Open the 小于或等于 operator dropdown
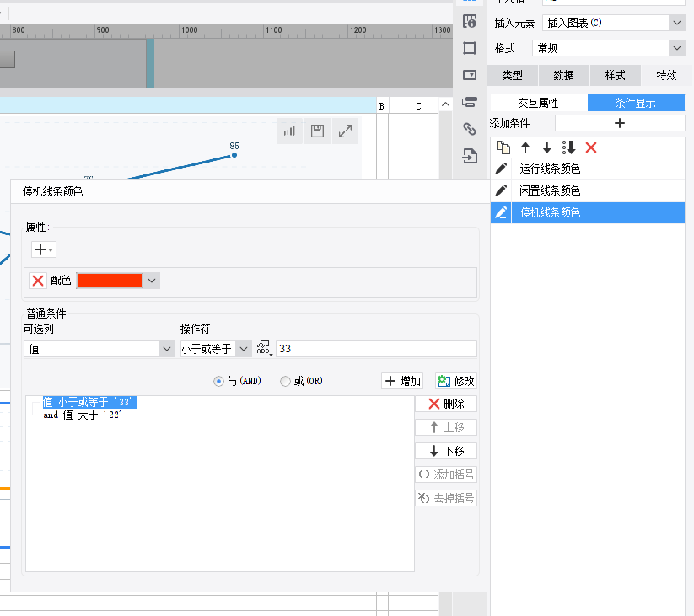The image size is (694, 616). click(216, 349)
